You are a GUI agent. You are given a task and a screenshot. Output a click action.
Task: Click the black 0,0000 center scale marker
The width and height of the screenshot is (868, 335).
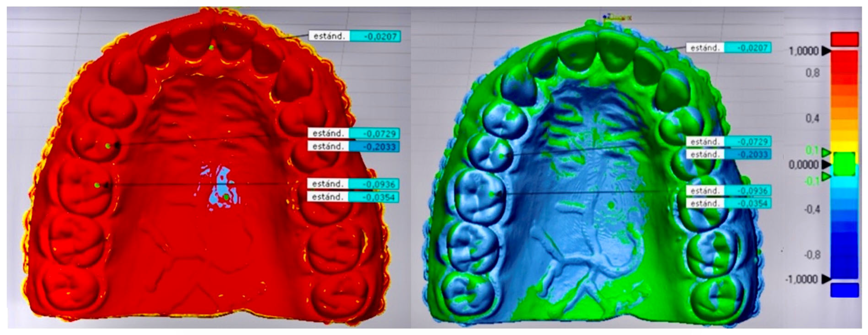click(826, 165)
